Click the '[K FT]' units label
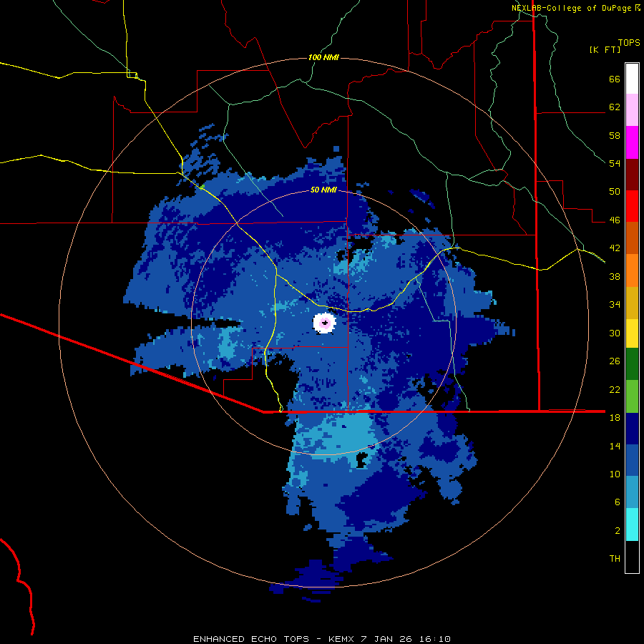Viewport: 644px width, 644px height. (x=605, y=49)
